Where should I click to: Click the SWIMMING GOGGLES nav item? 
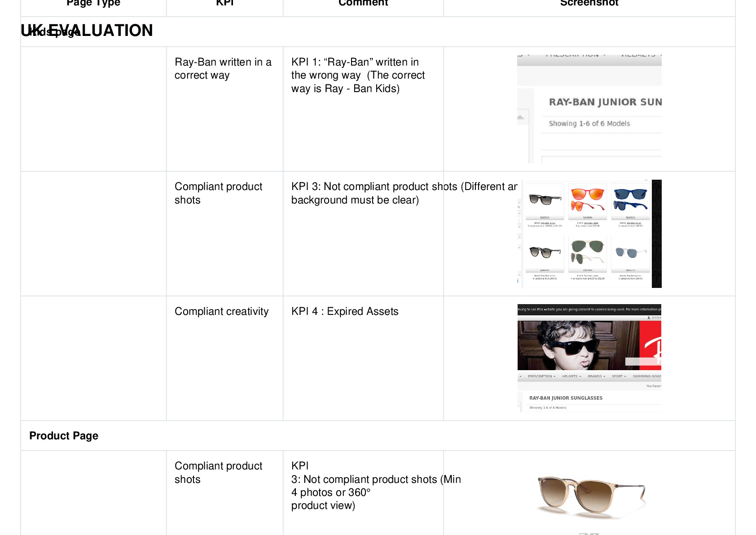(x=647, y=376)
